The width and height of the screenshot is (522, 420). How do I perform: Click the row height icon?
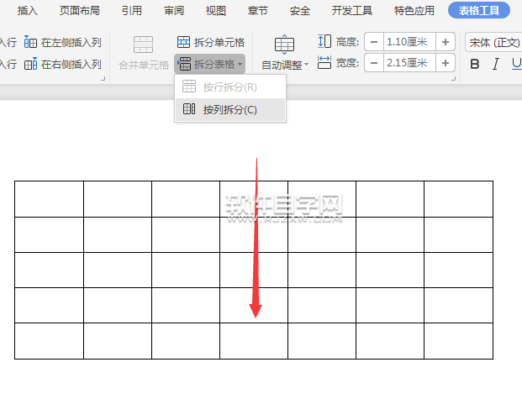(x=324, y=41)
